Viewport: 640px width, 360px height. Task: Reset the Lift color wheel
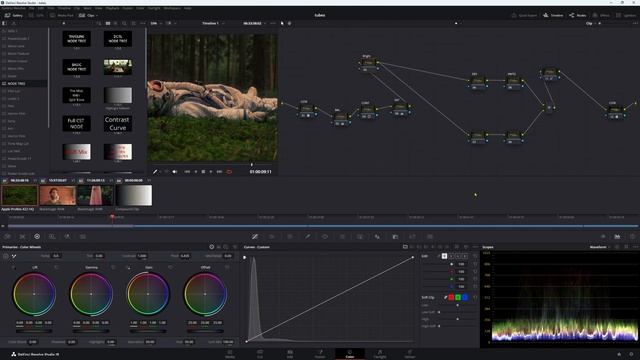click(x=56, y=267)
